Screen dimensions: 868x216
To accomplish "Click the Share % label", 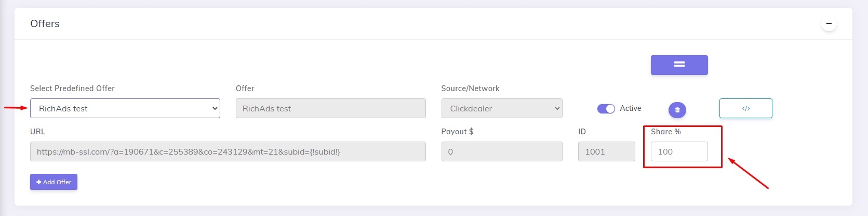I will click(x=665, y=132).
